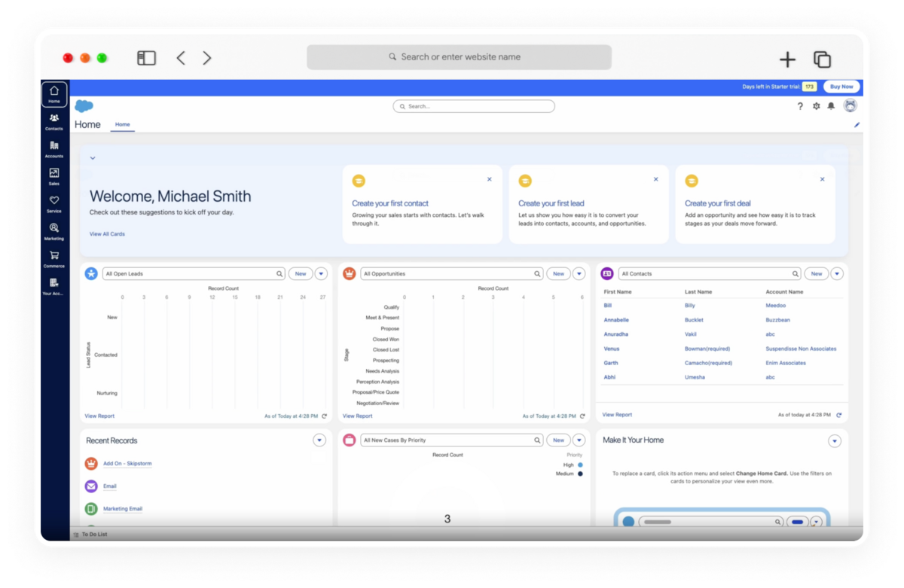Open the Service heart icon
Screen dimensions: 904x588
pos(54,200)
